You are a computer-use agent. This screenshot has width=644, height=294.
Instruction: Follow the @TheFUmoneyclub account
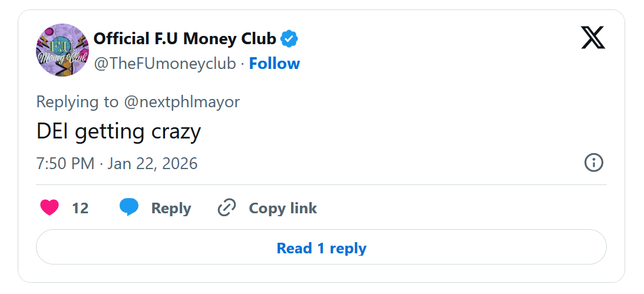click(274, 64)
